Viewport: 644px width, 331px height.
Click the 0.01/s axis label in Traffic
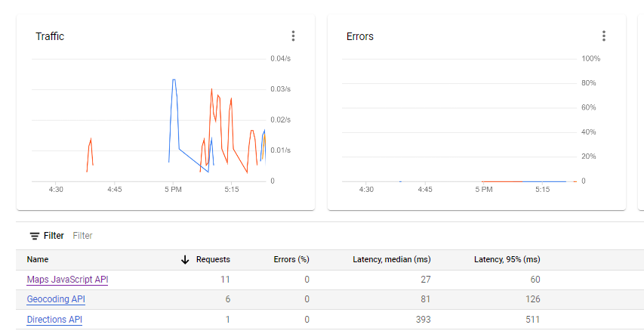coord(281,150)
